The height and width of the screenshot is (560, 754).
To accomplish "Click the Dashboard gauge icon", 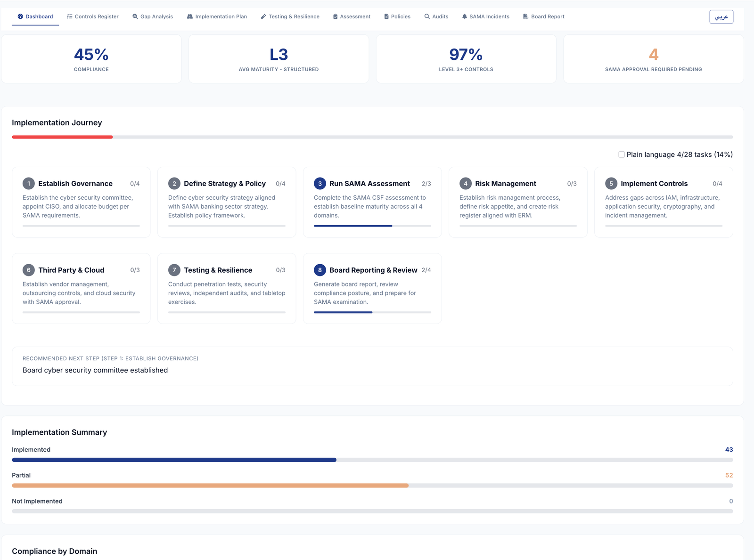I will (20, 16).
